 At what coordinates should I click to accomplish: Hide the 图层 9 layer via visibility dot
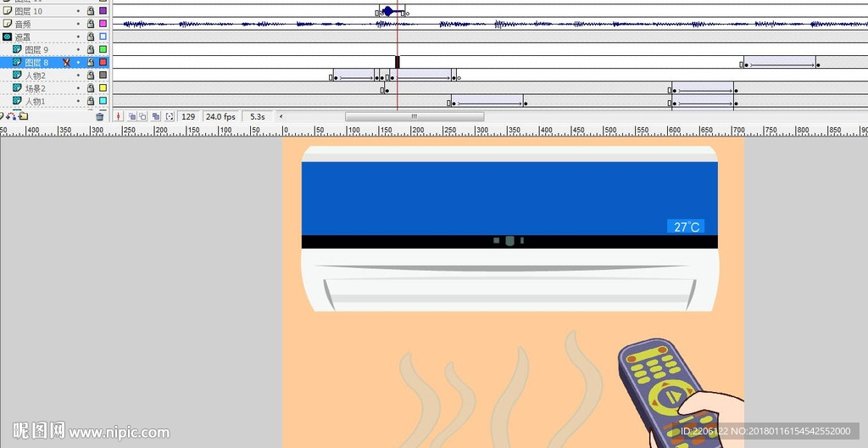(x=78, y=49)
